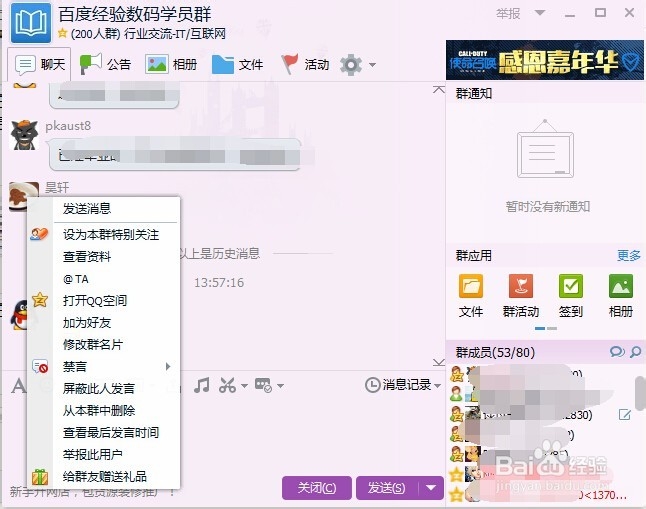Image resolution: width=646 pixels, height=509 pixels.
Task: Click the group avatar book icon
Action: click(x=31, y=23)
